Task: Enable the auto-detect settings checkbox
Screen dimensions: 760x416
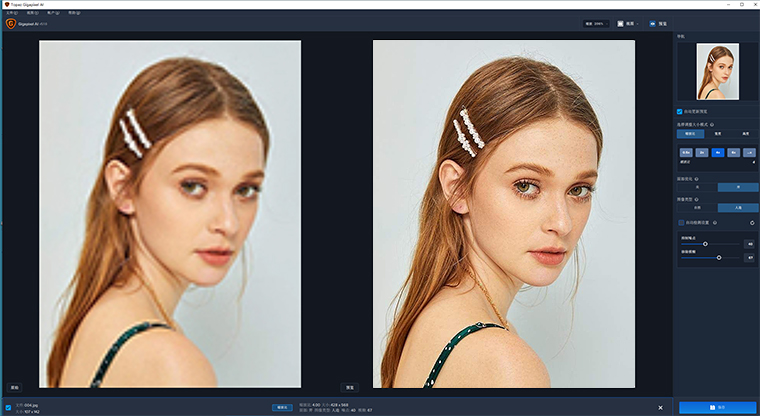Action: [x=680, y=223]
